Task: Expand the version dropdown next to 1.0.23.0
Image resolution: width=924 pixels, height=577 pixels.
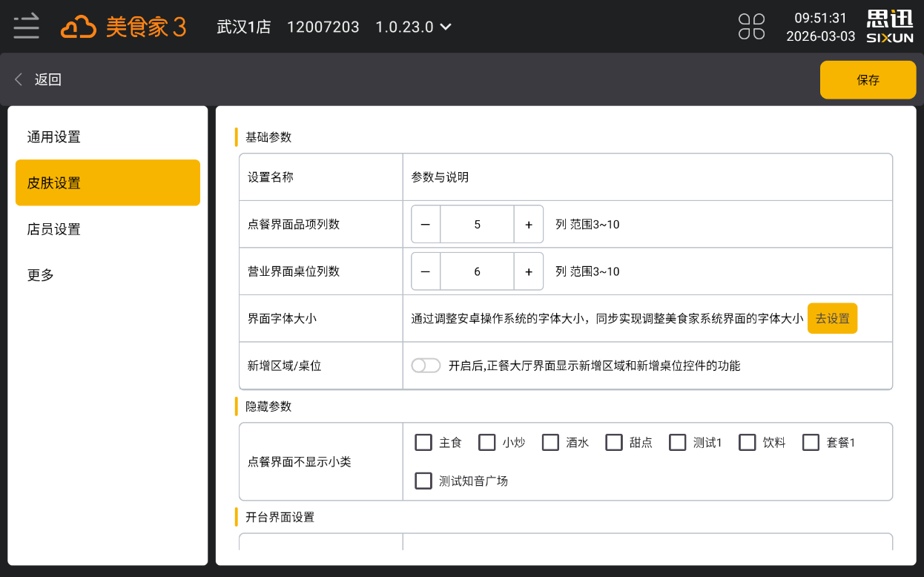Action: pos(446,27)
